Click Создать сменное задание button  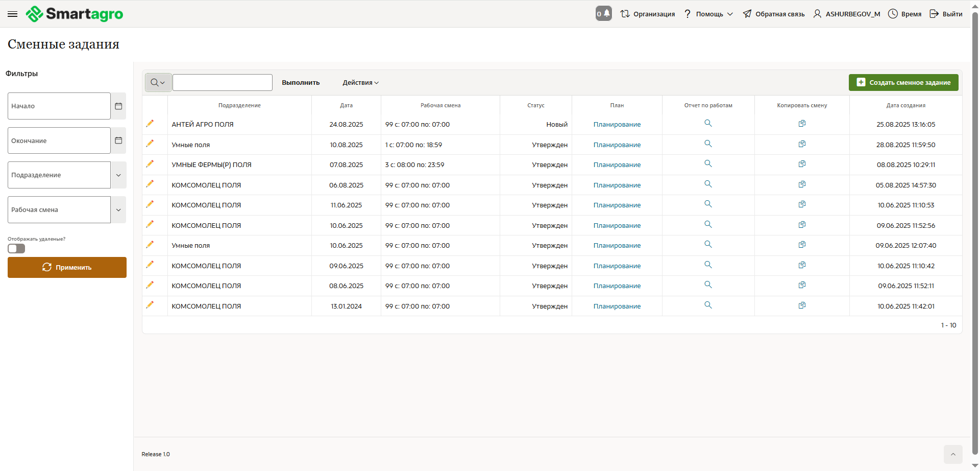[x=903, y=83]
